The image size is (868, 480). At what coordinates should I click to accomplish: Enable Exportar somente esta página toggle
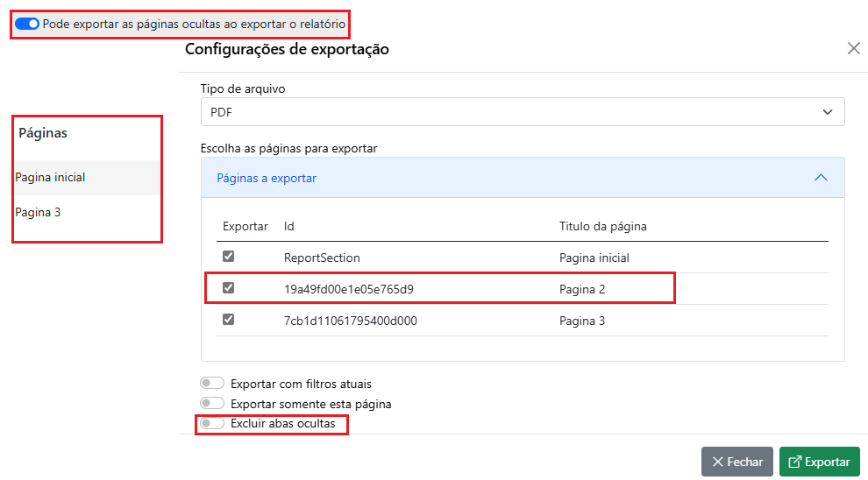click(x=212, y=404)
